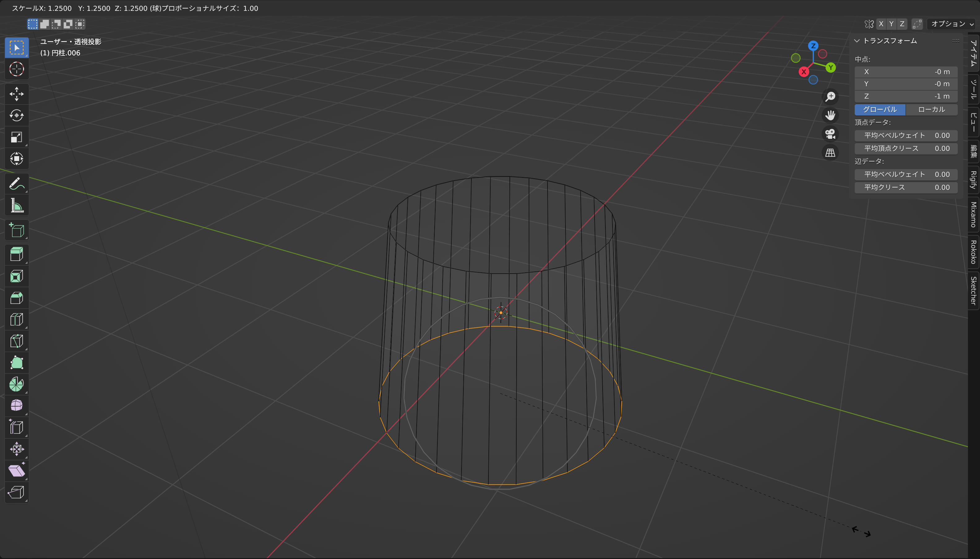Toggle auto merge vertices icon

coord(917,24)
